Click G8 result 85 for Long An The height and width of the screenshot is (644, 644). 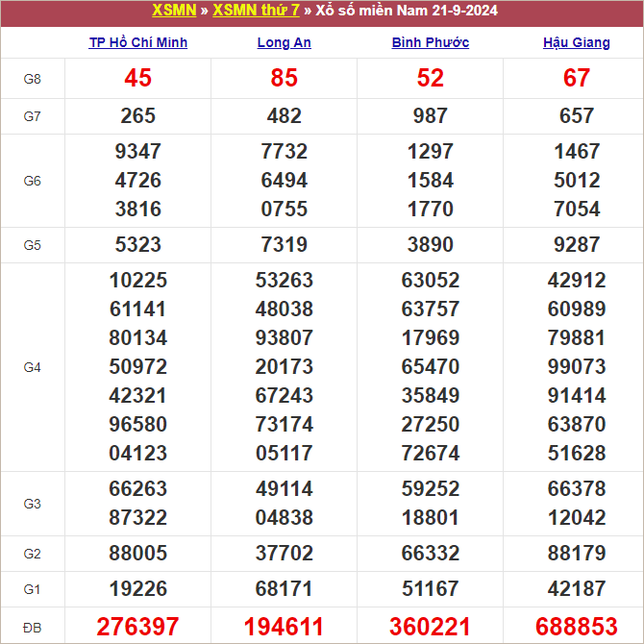pos(285,78)
